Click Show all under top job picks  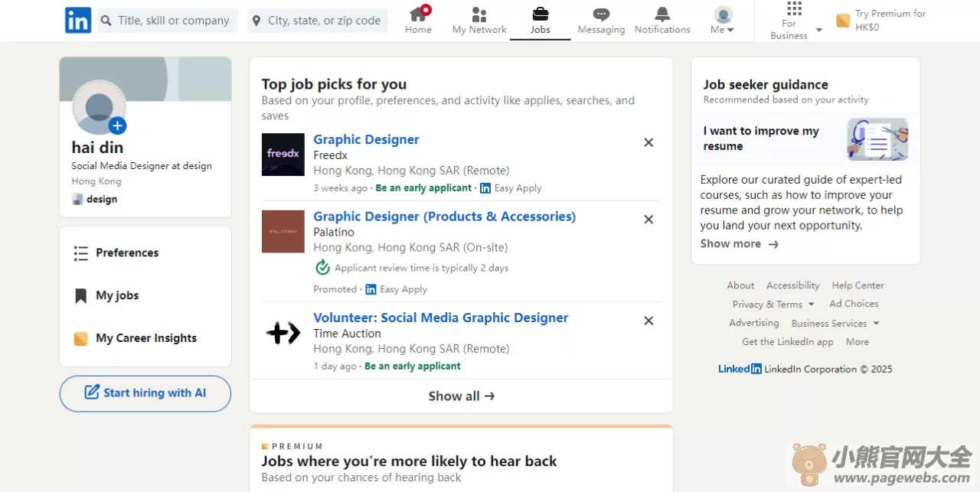tap(462, 396)
